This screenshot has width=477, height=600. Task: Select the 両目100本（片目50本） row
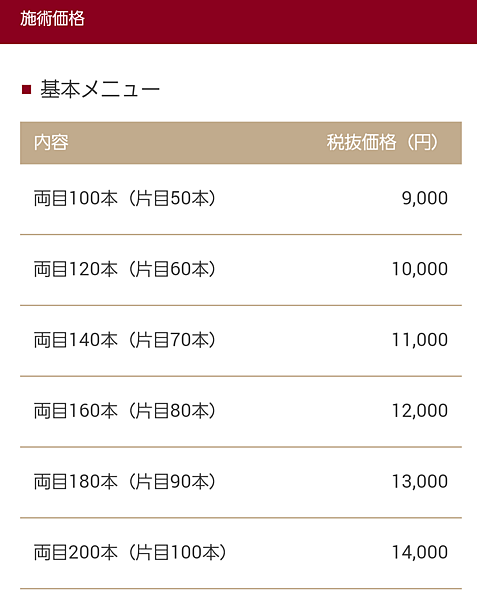(241, 199)
